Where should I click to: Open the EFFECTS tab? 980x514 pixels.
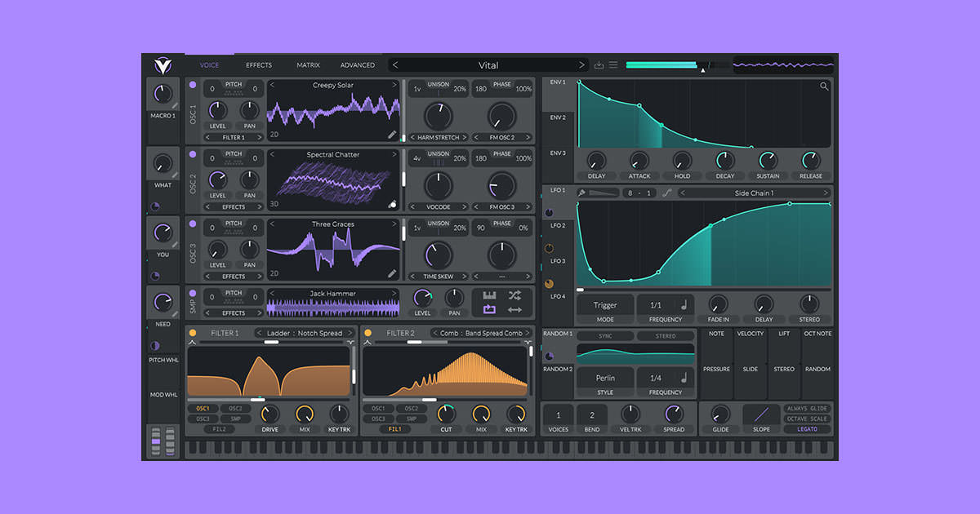(x=259, y=65)
